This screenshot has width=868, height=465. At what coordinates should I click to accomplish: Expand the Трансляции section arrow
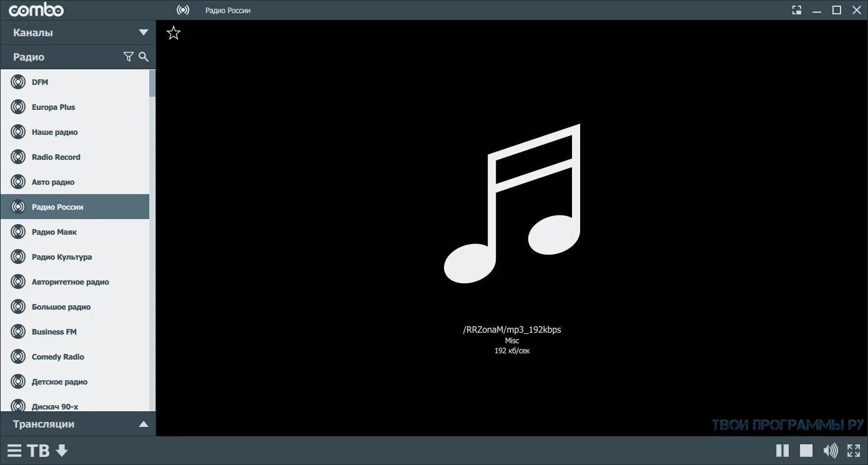pos(144,424)
